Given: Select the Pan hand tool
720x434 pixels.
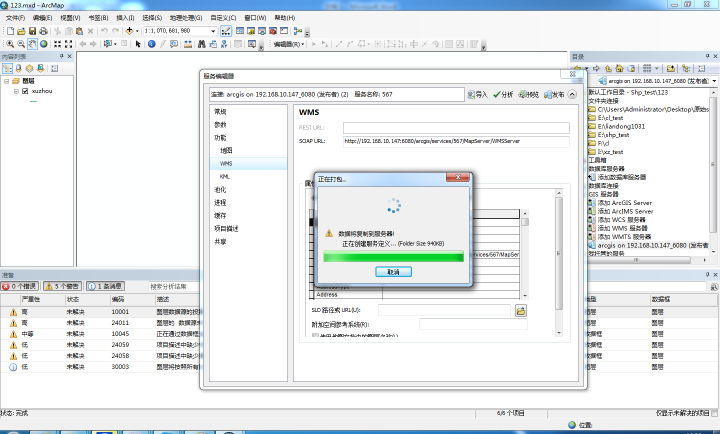Looking at the screenshot, I should point(32,44).
